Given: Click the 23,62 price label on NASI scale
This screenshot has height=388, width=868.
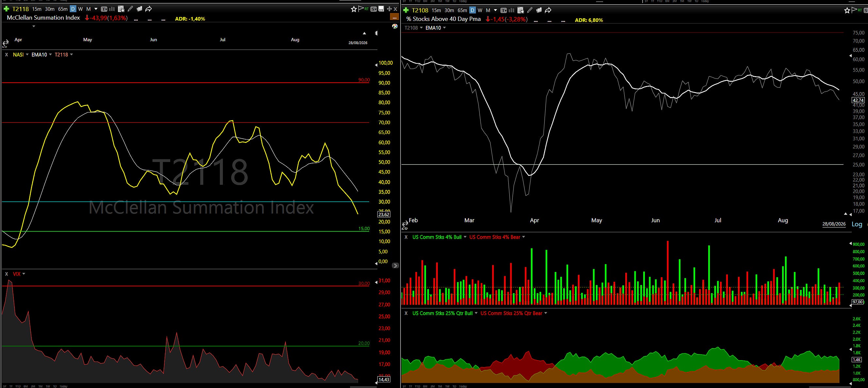Looking at the screenshot, I should 384,214.
